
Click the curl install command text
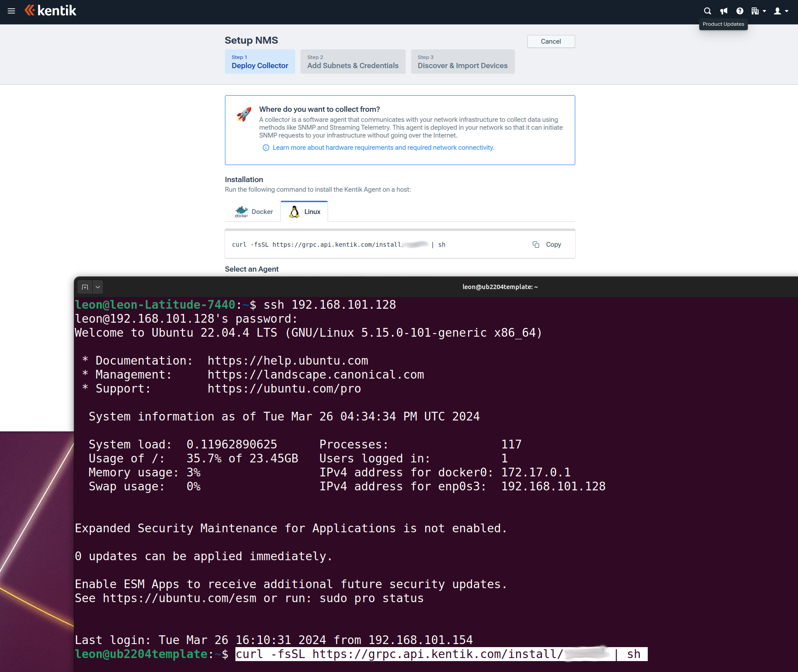point(339,245)
